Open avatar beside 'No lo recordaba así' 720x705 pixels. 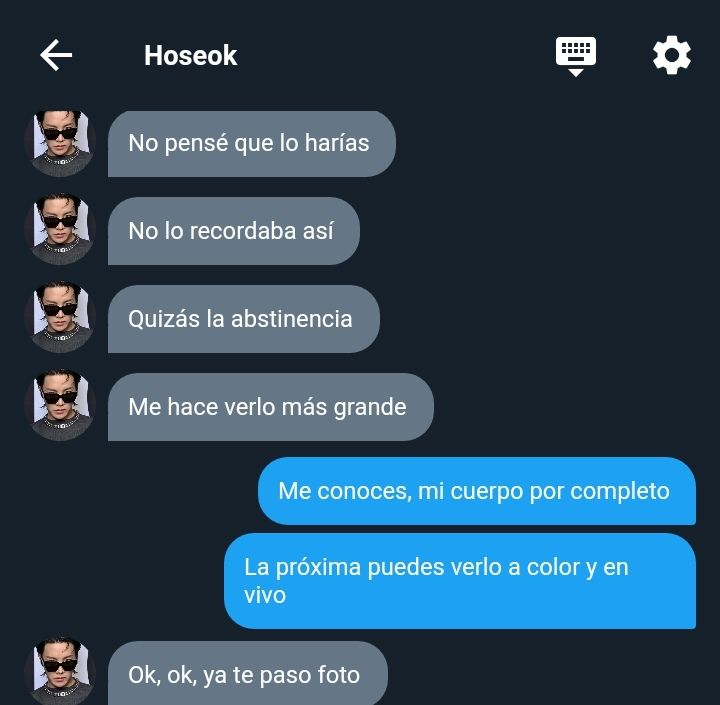[60, 230]
